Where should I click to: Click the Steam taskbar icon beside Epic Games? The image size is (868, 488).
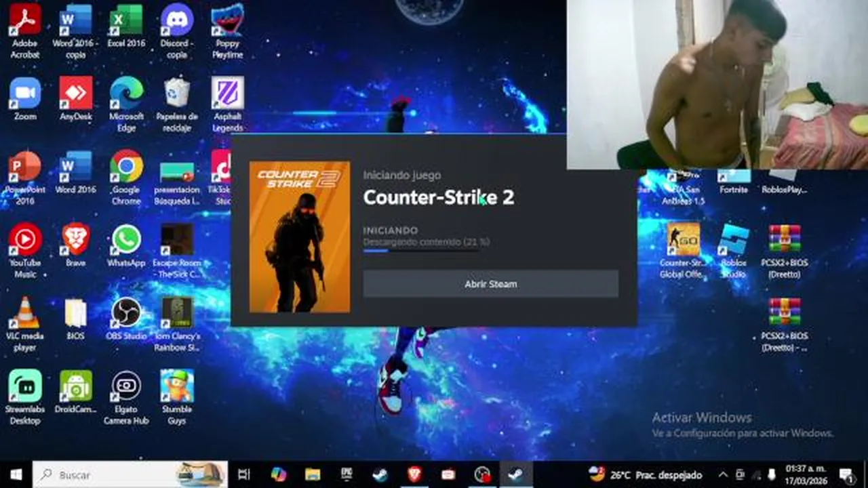(380, 474)
